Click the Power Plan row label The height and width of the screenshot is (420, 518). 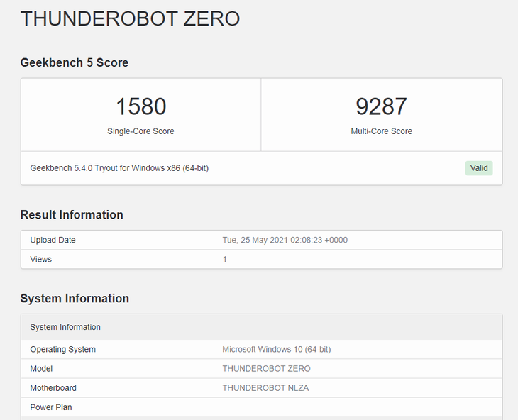[x=51, y=407]
